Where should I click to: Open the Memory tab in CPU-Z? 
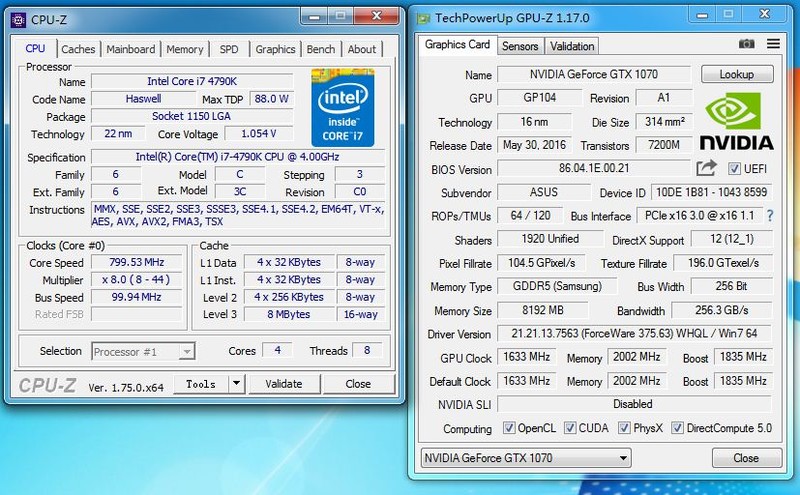[x=185, y=50]
